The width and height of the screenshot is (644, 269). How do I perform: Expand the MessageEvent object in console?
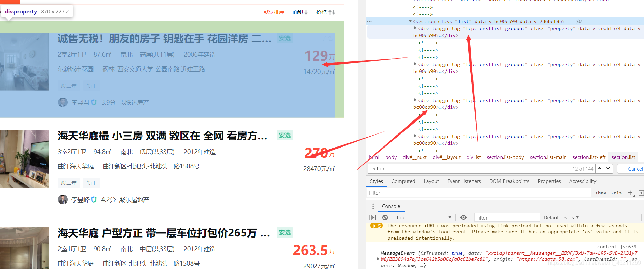(x=378, y=259)
